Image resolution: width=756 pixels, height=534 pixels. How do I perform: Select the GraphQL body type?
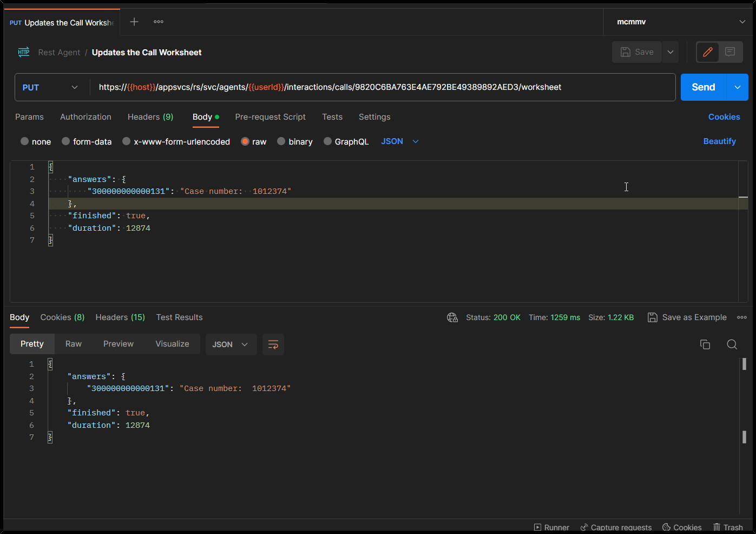pyautogui.click(x=346, y=141)
